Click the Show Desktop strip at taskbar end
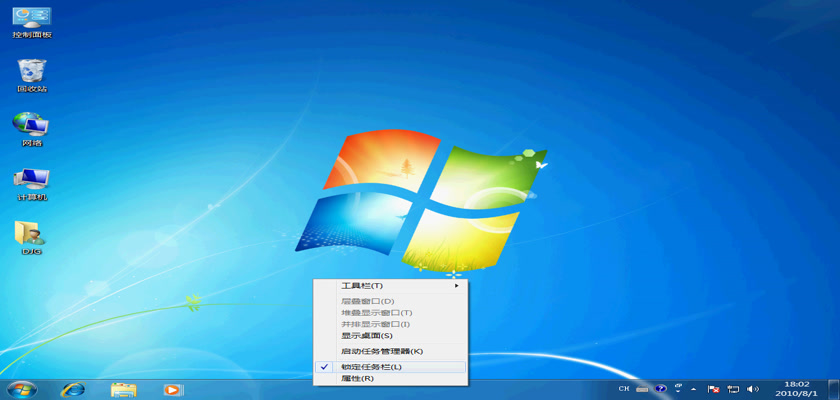 835,388
